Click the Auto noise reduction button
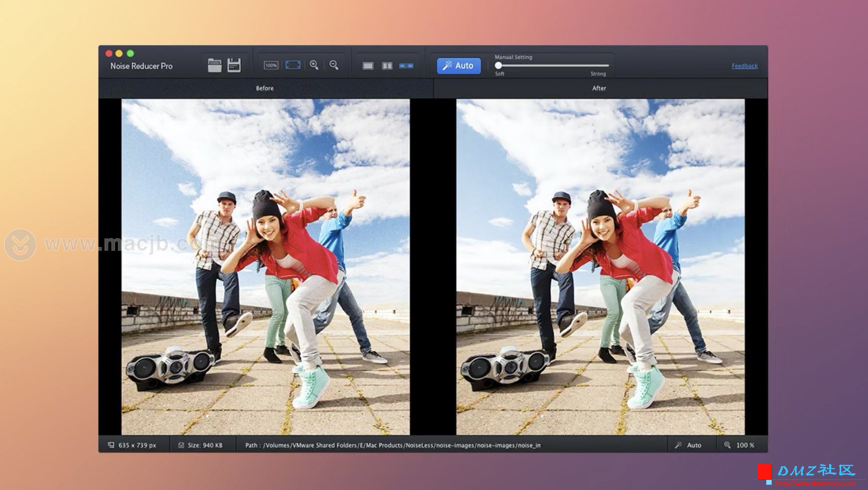Image resolution: width=868 pixels, height=490 pixels. click(x=459, y=66)
